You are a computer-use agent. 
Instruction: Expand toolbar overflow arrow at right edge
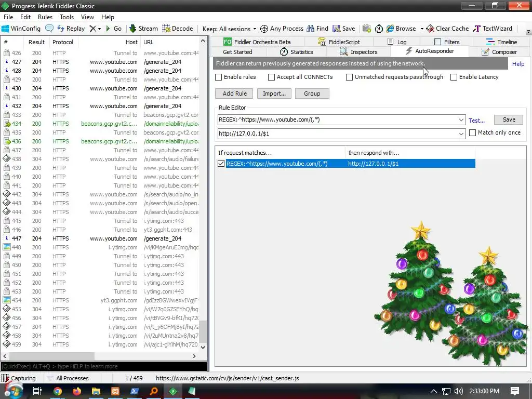528,32
